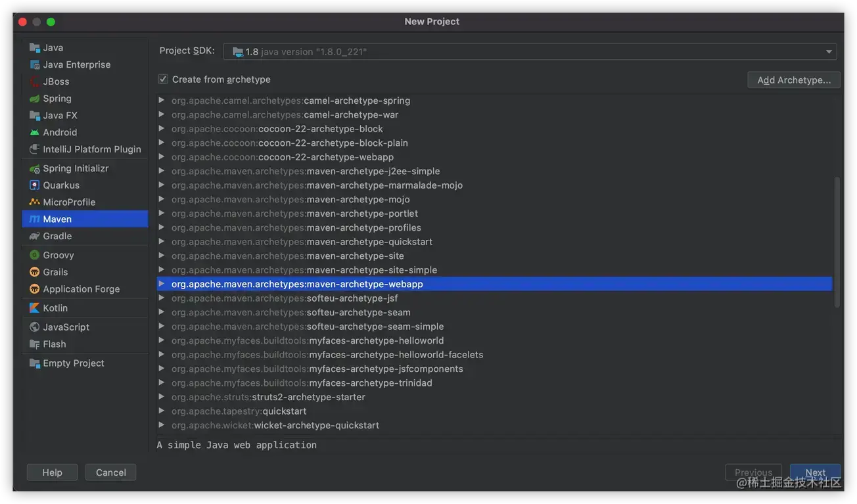Select the camel-archetype-war row

[x=494, y=115]
